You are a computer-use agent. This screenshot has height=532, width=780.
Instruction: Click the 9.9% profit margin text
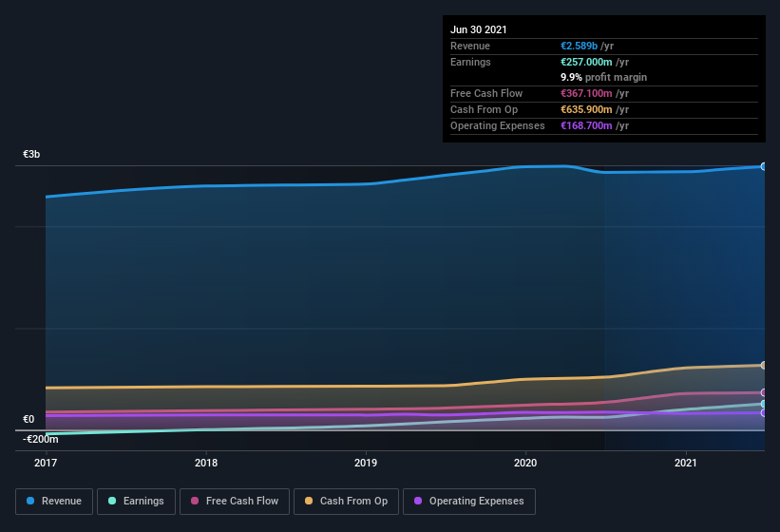pyautogui.click(x=604, y=77)
